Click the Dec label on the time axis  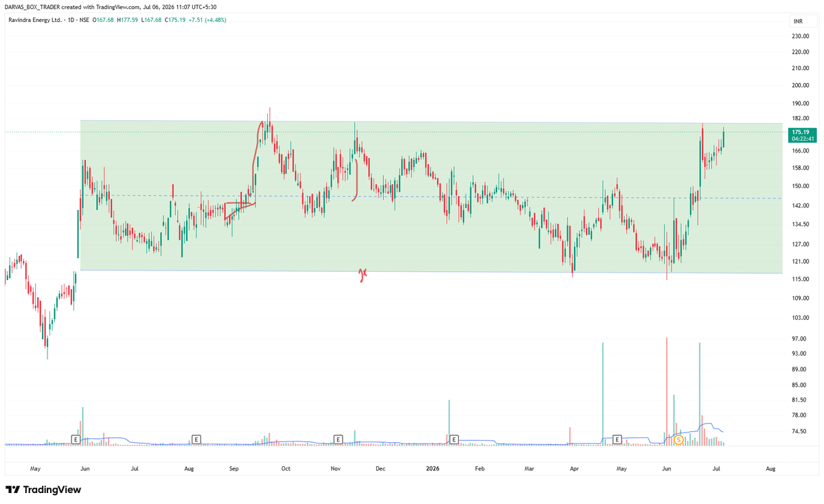click(380, 468)
